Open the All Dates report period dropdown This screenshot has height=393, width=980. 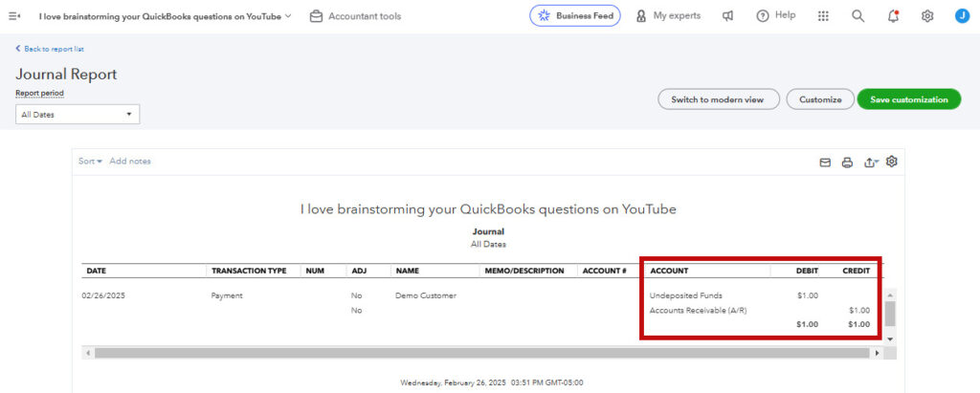point(78,115)
